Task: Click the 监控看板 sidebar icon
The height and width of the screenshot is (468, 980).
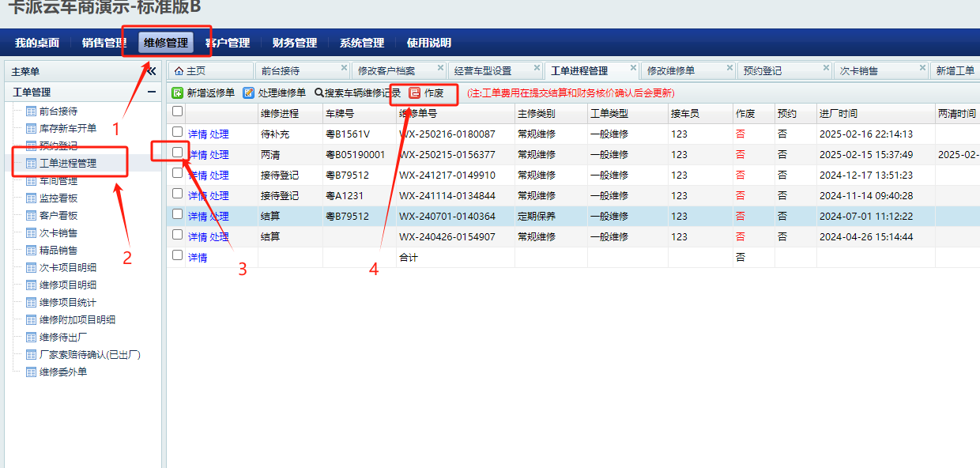Action: pyautogui.click(x=32, y=198)
